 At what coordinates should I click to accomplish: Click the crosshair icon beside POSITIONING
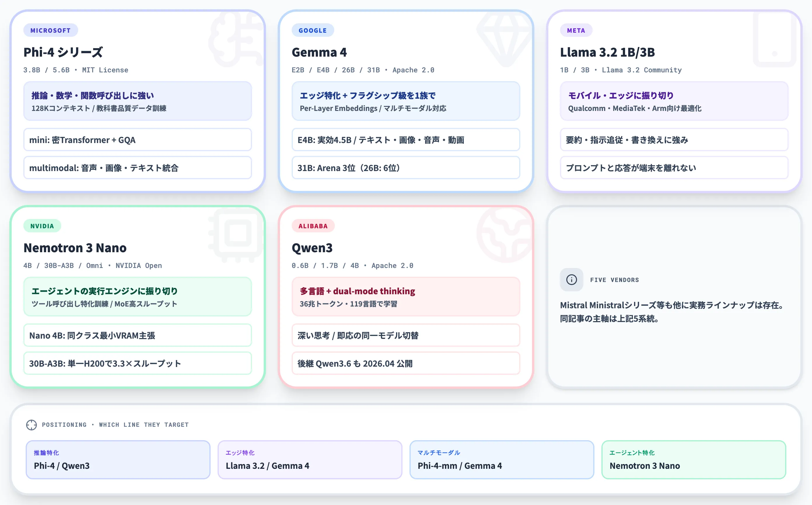32,425
